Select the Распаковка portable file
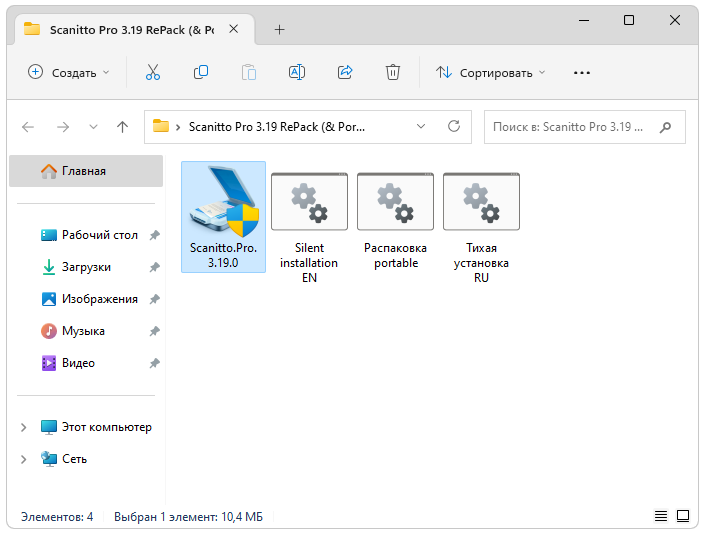 pyautogui.click(x=395, y=220)
